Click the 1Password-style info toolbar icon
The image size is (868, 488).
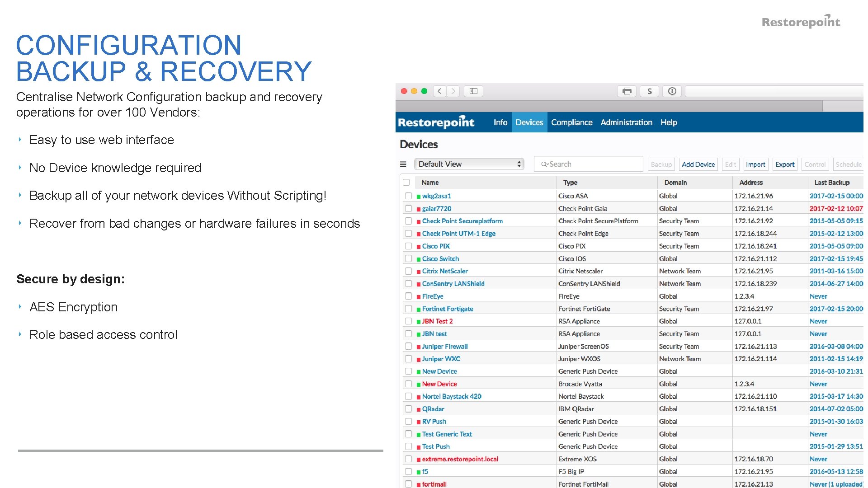(672, 91)
